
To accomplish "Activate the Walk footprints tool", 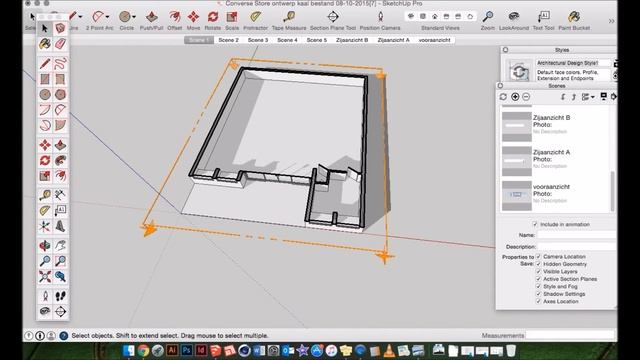I will (x=60, y=296).
